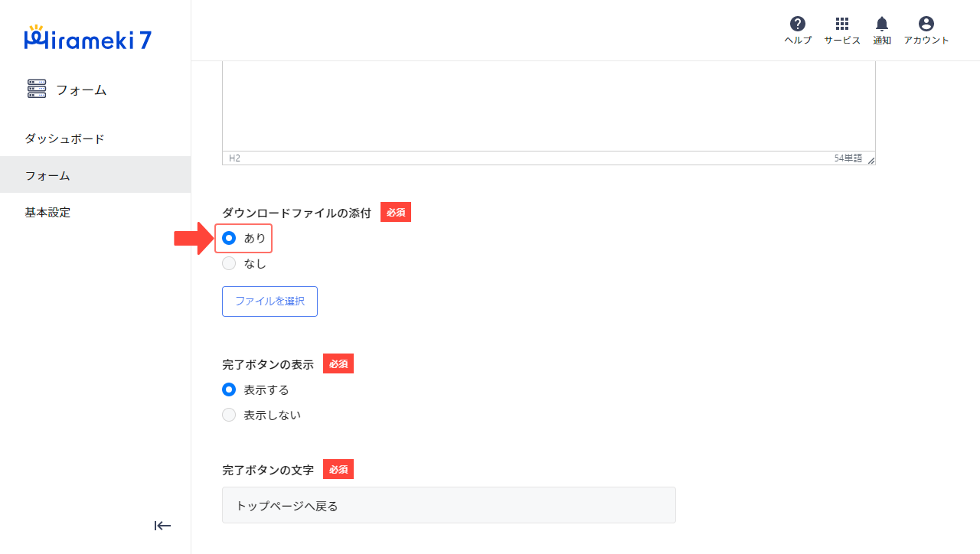This screenshot has width=980, height=554.
Task: Click the editor resize handle
Action: coord(870,159)
